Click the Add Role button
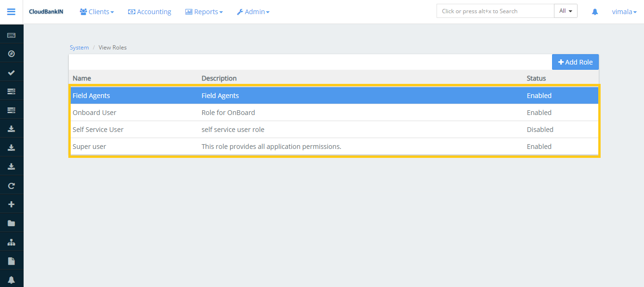 [x=575, y=62]
